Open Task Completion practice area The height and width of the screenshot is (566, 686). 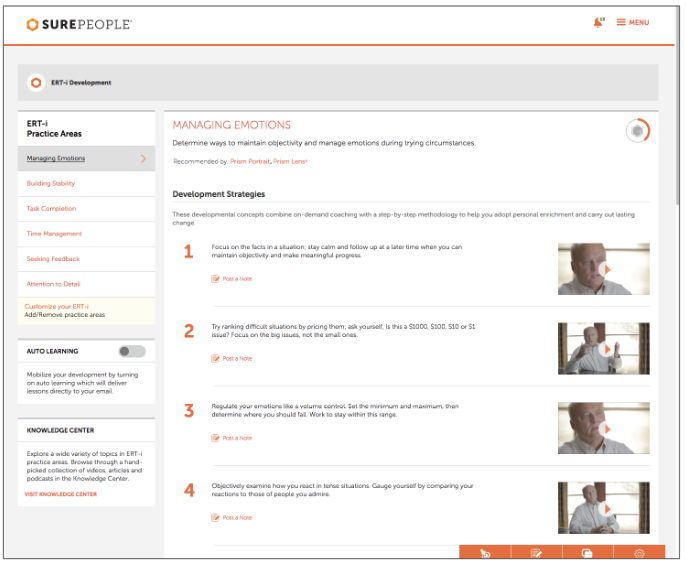coord(51,209)
